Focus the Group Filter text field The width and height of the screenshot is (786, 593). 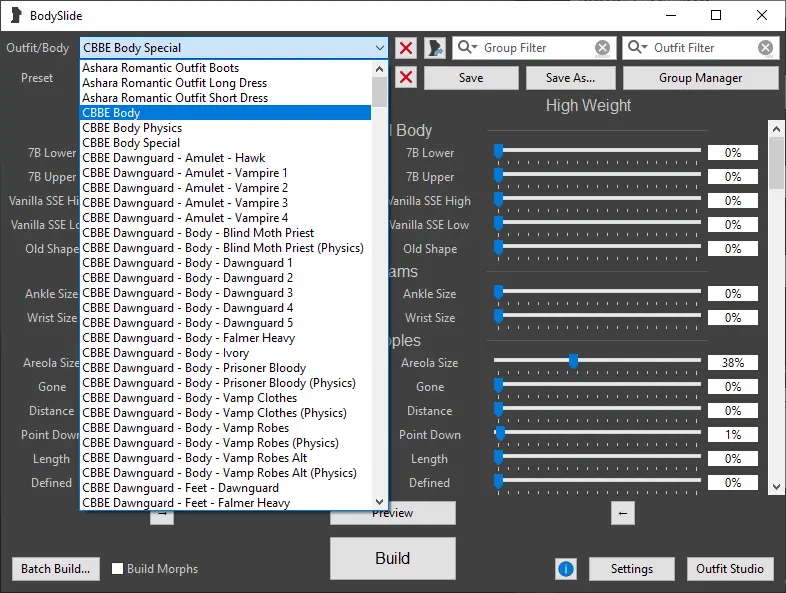pos(536,48)
